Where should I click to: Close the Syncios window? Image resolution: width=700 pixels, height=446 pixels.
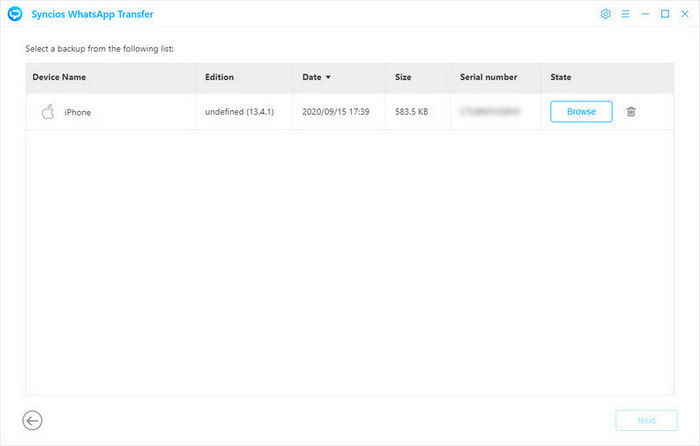pyautogui.click(x=685, y=14)
